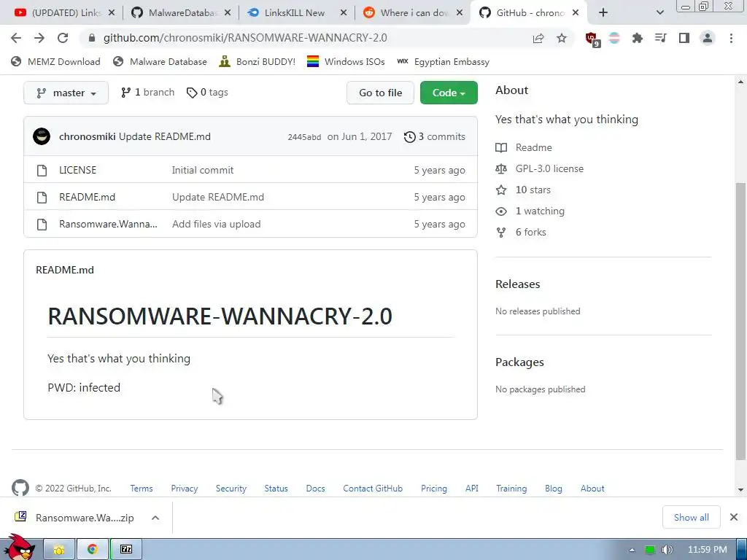Reload the GitHub page
The width and height of the screenshot is (747, 560).
pos(63,38)
